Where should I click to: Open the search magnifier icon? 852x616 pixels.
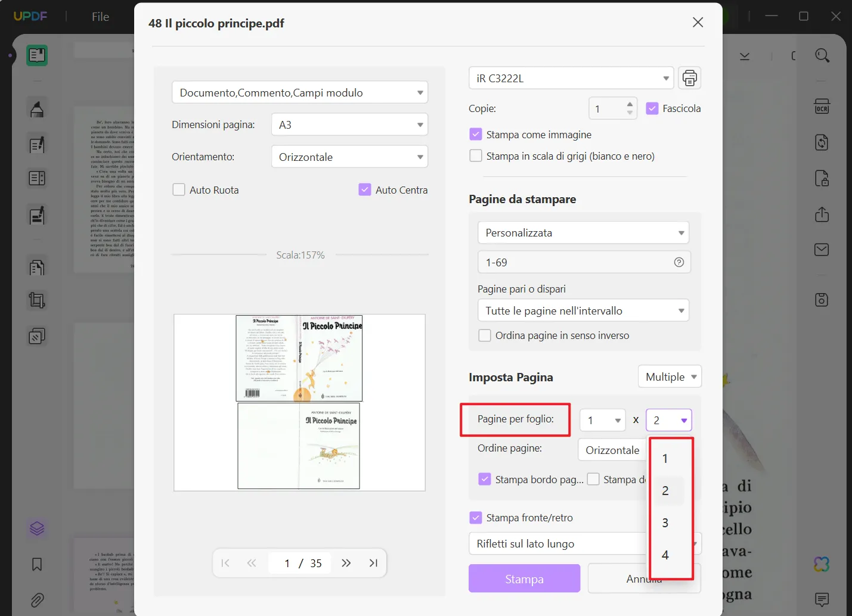[822, 55]
